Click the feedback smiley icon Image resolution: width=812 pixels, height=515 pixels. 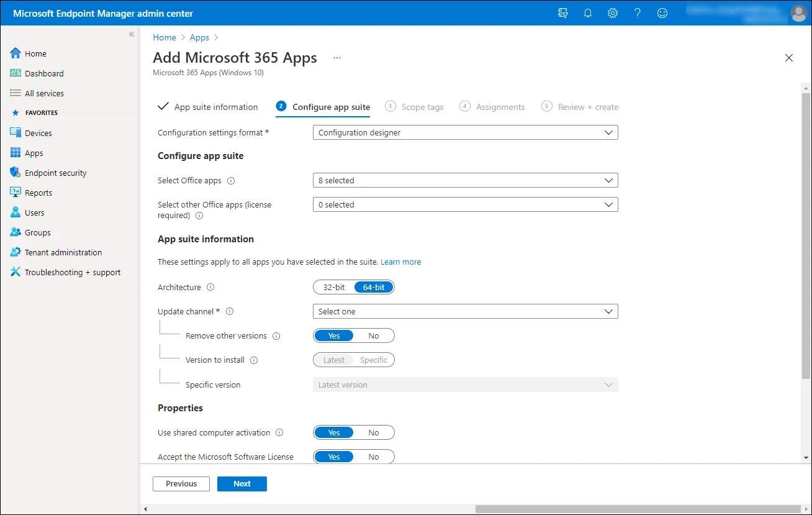[662, 13]
